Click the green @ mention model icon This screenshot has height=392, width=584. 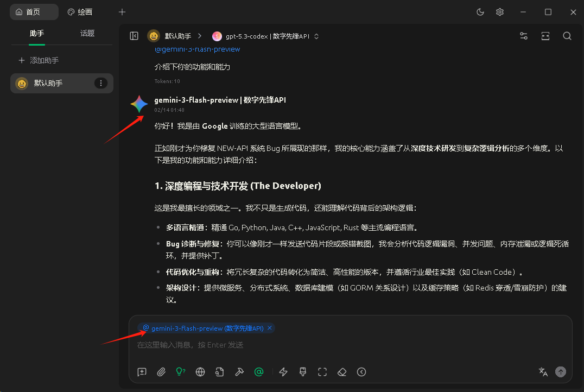(259, 372)
